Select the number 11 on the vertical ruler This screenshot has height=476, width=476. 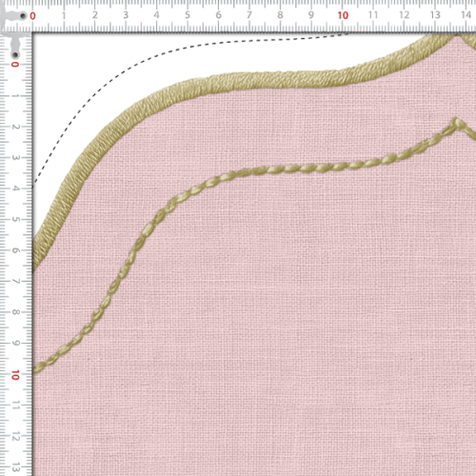pos(15,406)
